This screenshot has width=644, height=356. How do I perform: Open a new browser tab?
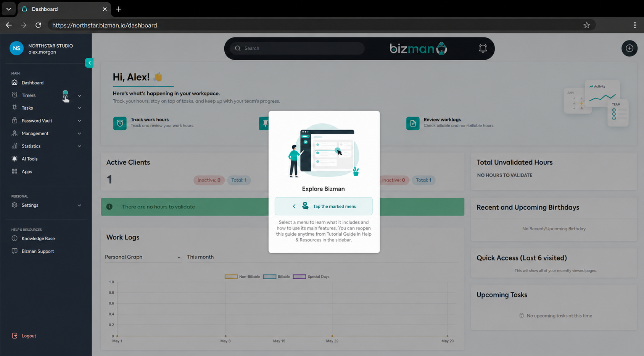[119, 9]
